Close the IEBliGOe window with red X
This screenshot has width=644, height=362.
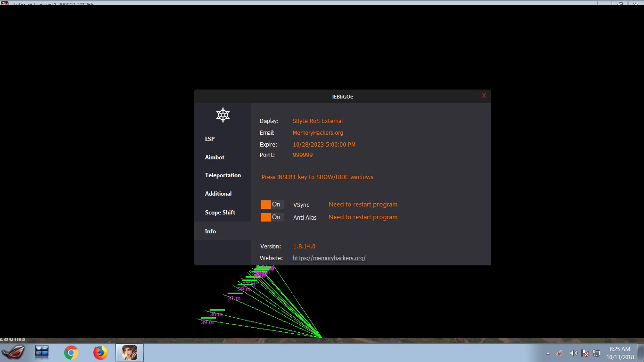click(484, 96)
